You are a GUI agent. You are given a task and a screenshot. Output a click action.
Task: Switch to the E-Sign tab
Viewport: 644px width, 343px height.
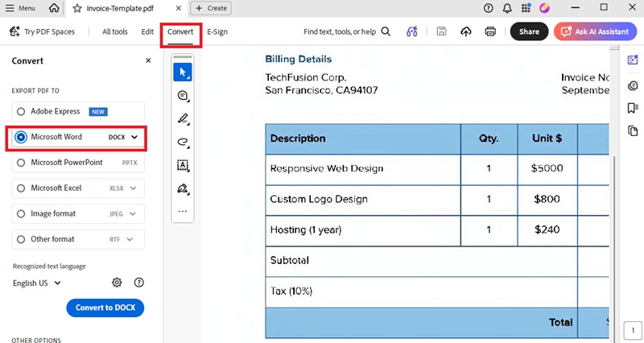[217, 31]
